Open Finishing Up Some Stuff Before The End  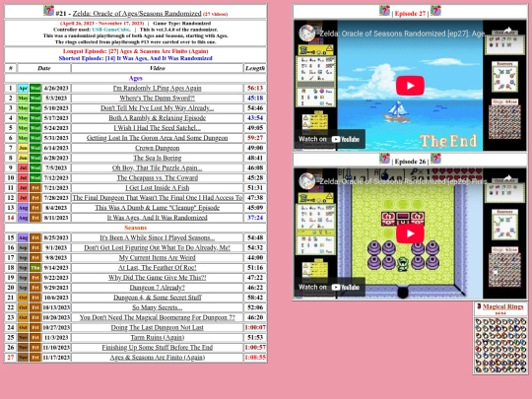[x=157, y=347]
